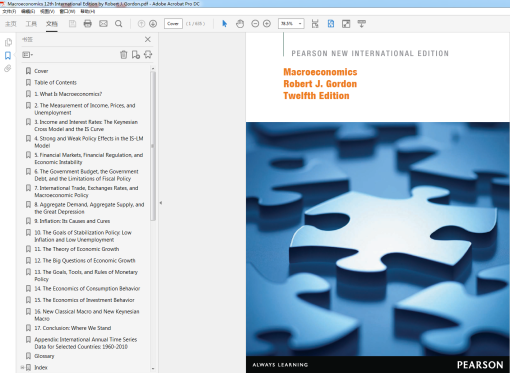Select the arrow Selection tool
This screenshot has height=373, width=510.
coord(224,24)
